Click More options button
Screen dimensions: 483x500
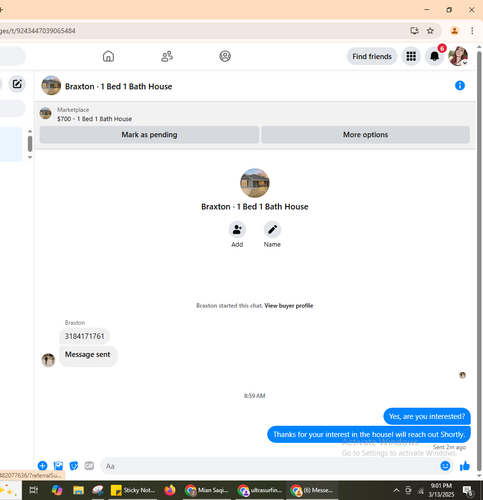[365, 135]
